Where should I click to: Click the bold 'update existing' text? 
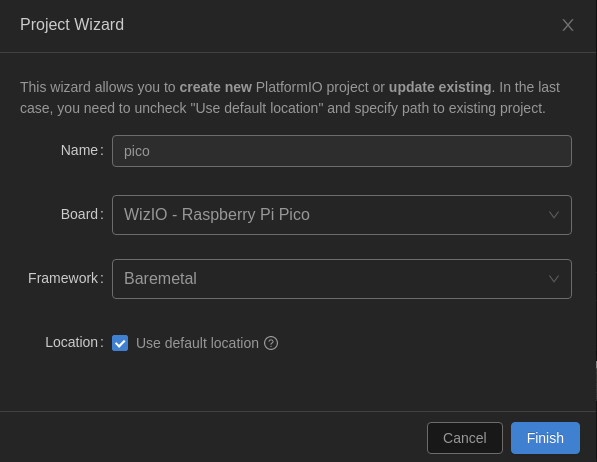tap(440, 87)
